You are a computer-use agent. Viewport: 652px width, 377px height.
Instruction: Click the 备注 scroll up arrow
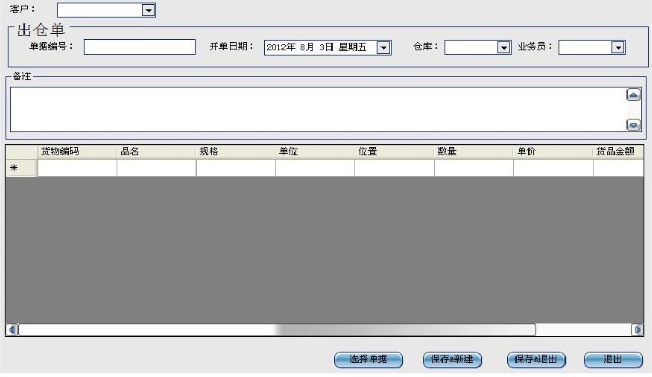(633, 95)
